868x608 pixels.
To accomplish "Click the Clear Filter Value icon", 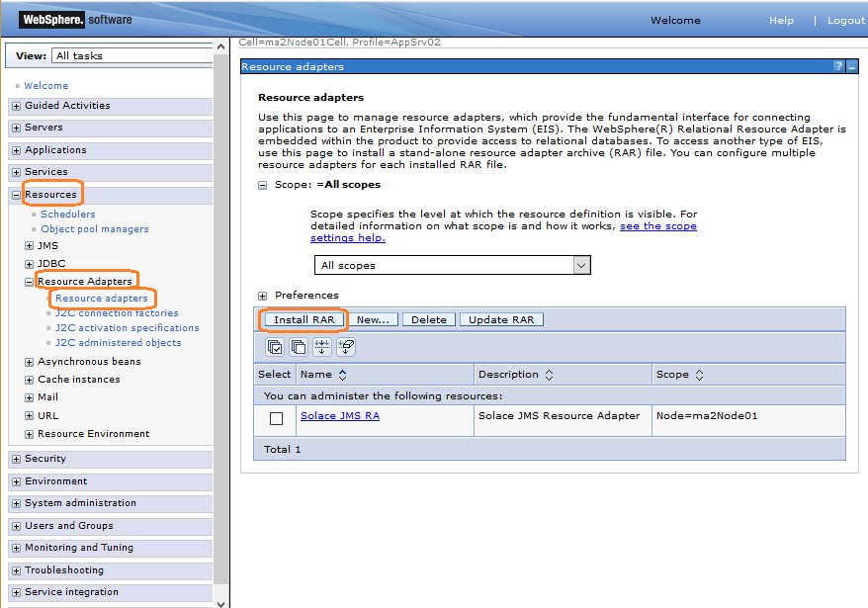I will tap(346, 347).
